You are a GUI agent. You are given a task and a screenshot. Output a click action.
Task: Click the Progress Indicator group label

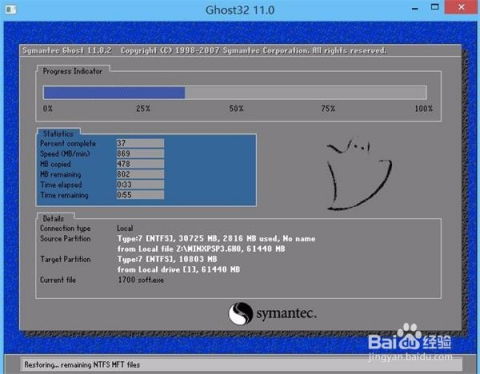coord(72,71)
